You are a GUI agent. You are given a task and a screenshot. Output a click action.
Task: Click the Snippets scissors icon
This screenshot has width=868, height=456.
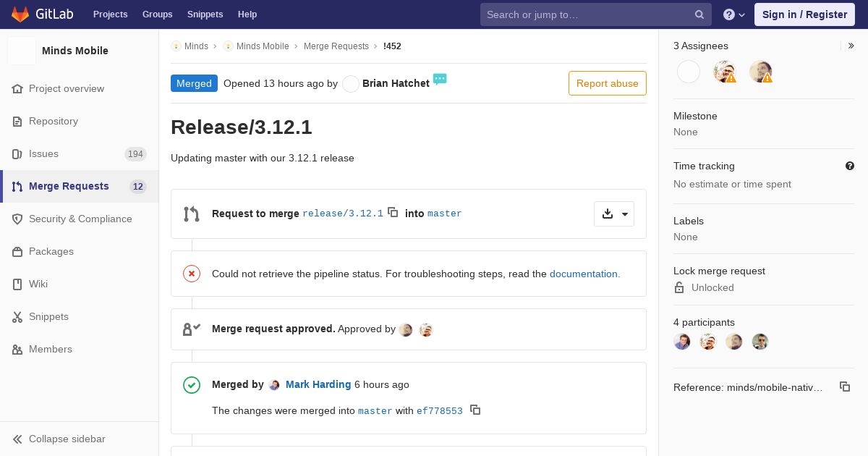[x=17, y=316]
